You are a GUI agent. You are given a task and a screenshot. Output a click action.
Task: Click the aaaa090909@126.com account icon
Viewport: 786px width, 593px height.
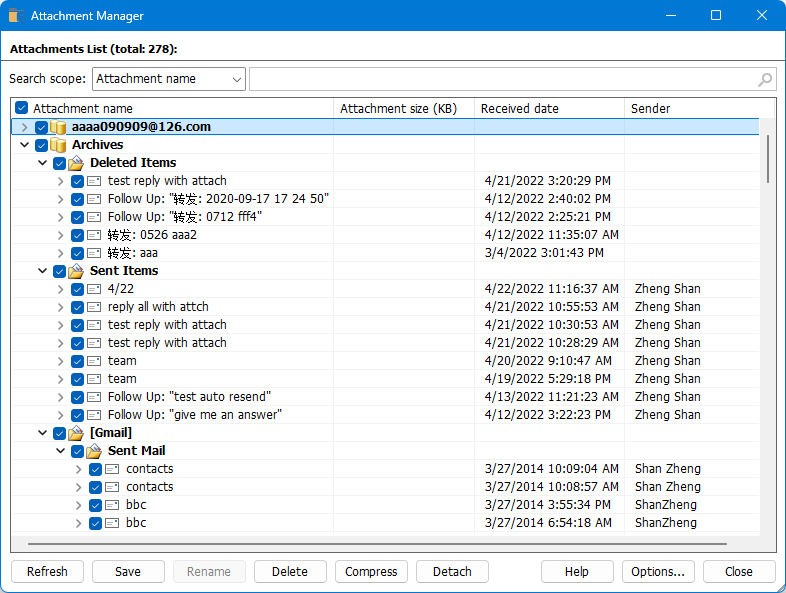pyautogui.click(x=58, y=127)
